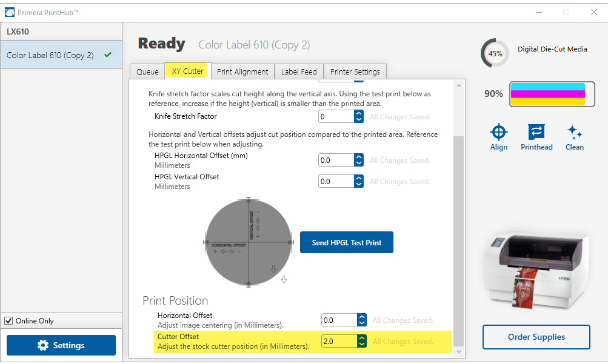608x364 pixels.
Task: Click the LX610 printer image
Action: pos(538,270)
